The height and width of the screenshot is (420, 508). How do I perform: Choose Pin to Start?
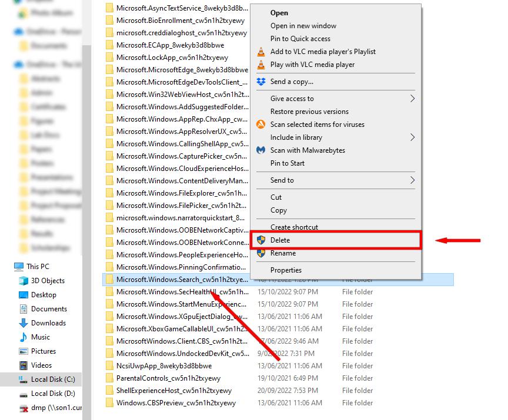288,163
